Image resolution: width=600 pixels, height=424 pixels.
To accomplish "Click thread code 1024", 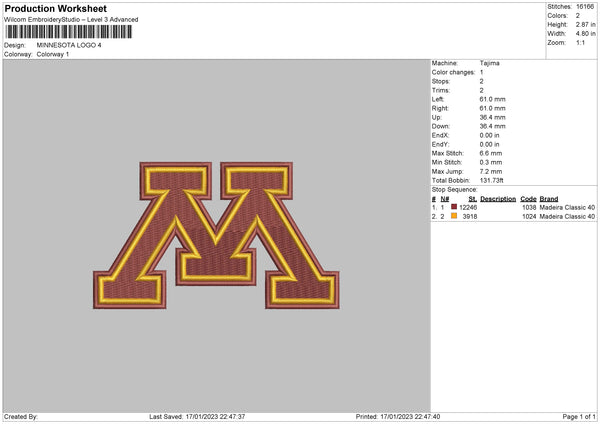I will [x=529, y=217].
